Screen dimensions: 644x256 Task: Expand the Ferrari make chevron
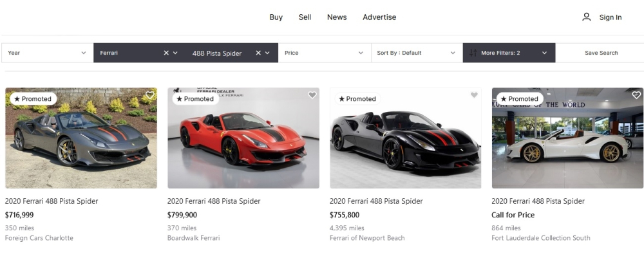coord(175,53)
